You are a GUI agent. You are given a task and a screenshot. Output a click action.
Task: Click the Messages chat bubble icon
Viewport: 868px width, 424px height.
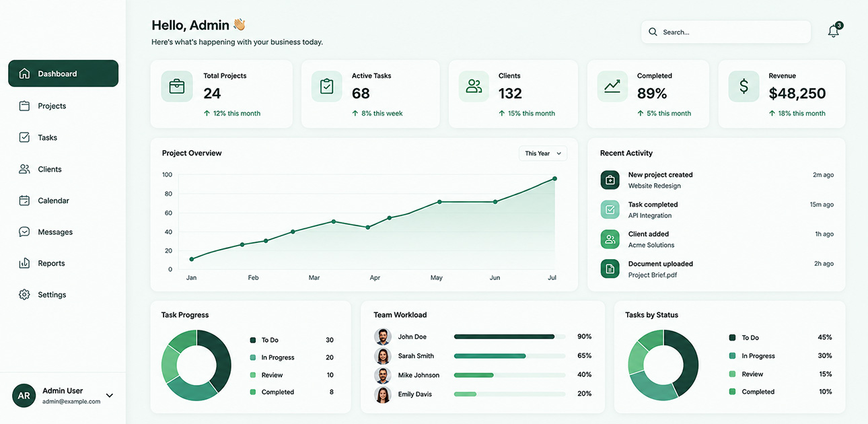[x=24, y=232]
